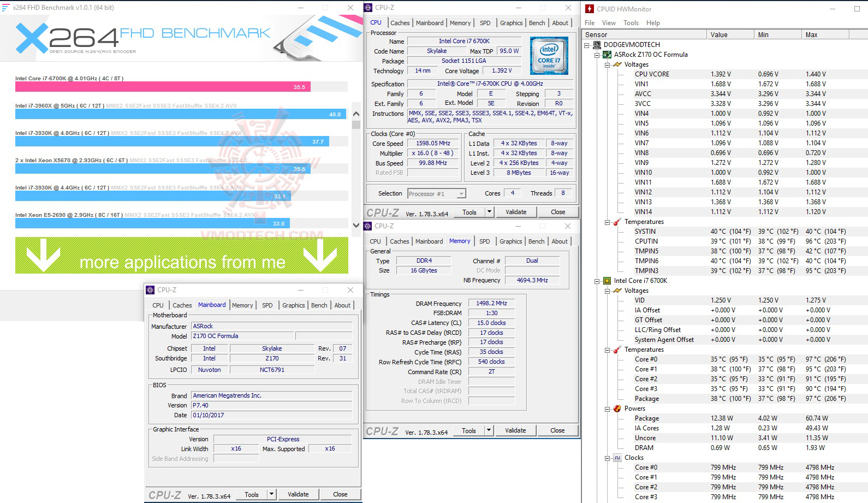Click the Powers flame icon

click(x=617, y=409)
